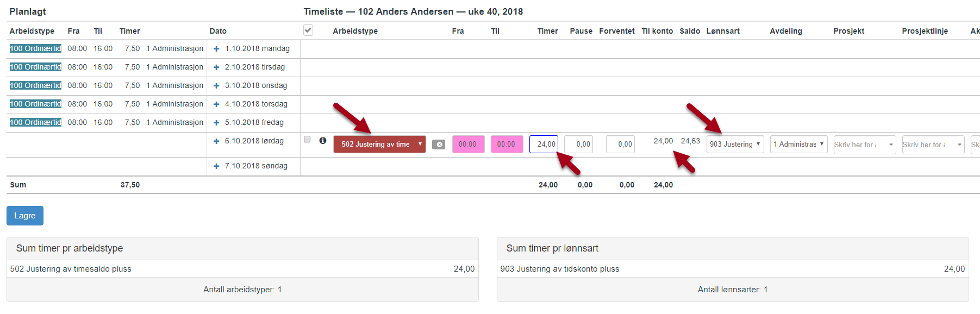Add row for 5.10.2018 fredag via plus icon

coord(216,123)
